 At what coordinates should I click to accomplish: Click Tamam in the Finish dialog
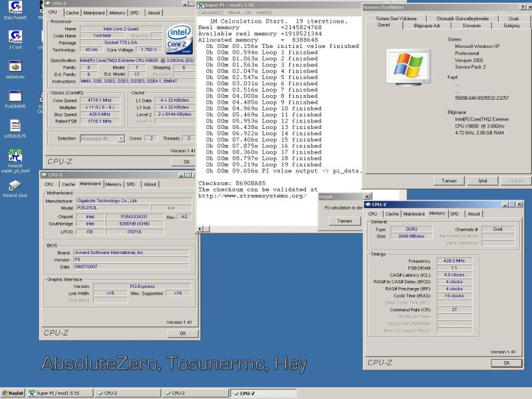[x=344, y=221]
